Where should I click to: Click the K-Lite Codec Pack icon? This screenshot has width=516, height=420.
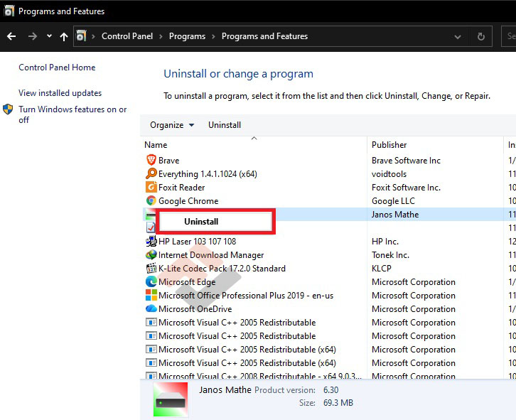(x=151, y=269)
